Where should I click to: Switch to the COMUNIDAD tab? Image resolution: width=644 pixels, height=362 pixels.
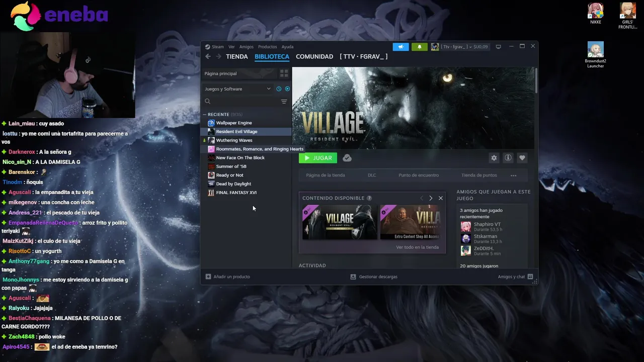(314, 57)
